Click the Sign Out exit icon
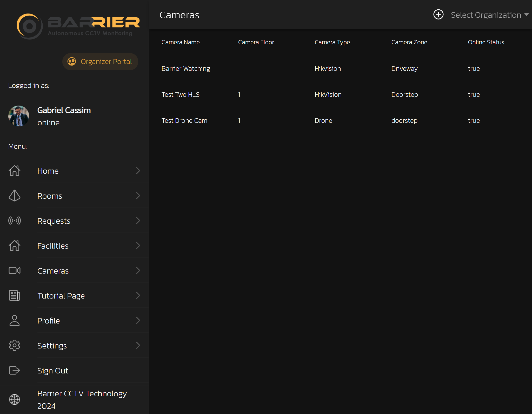532x414 pixels. (15, 370)
